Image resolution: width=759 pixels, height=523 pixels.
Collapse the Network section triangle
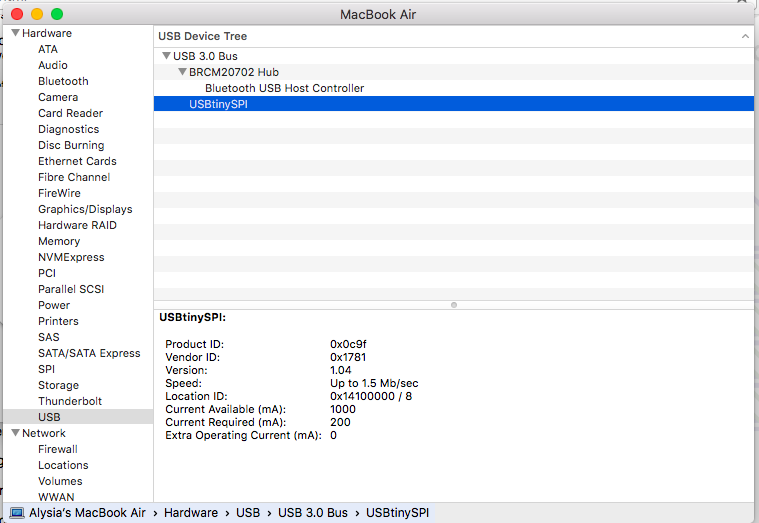(15, 433)
